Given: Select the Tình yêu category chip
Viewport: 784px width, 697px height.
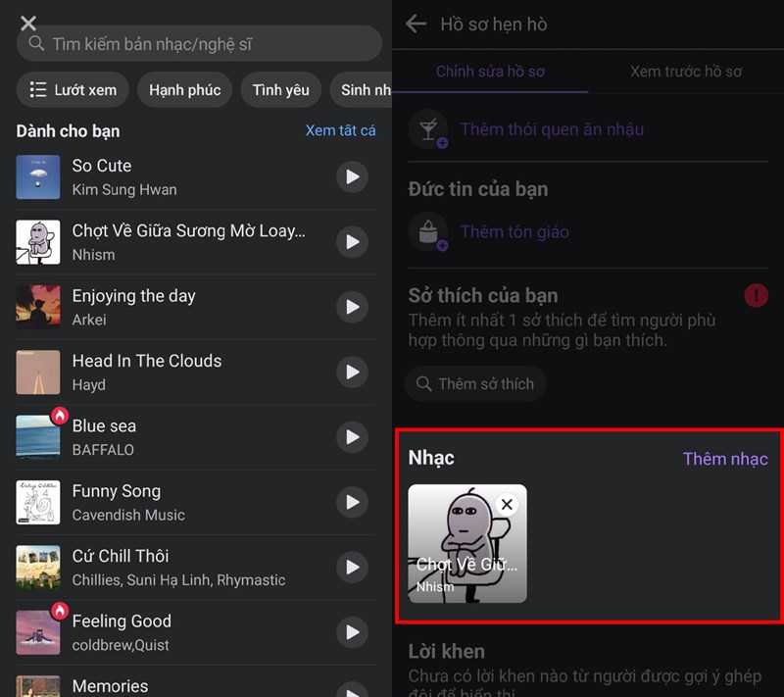Looking at the screenshot, I should (x=280, y=90).
